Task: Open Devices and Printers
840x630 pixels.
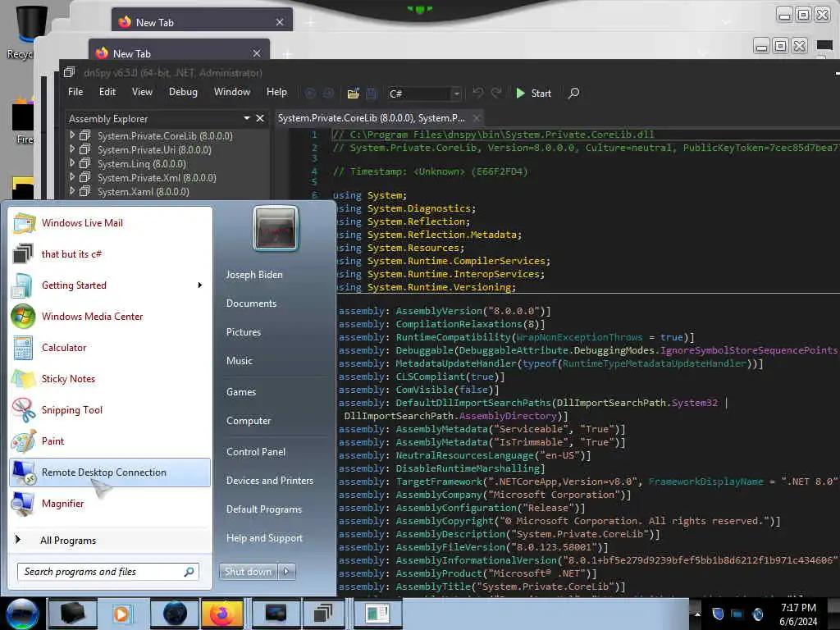Action: click(270, 481)
